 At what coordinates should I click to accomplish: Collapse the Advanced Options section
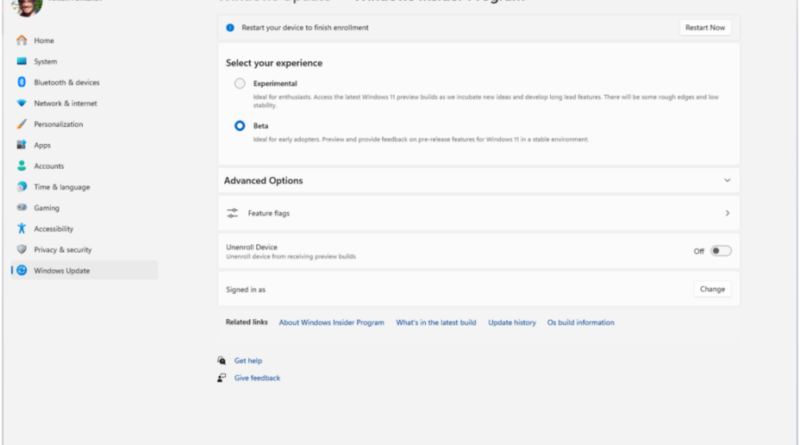[727, 181]
